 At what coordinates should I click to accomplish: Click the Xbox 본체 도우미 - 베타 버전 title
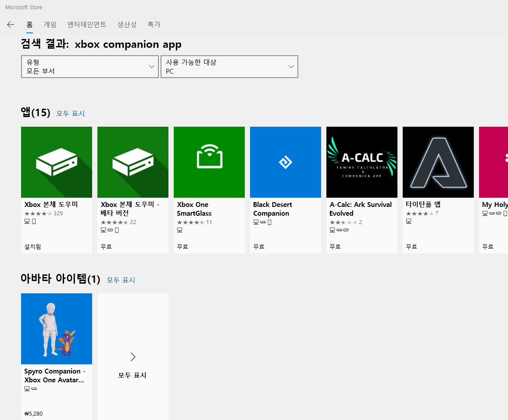tap(130, 209)
